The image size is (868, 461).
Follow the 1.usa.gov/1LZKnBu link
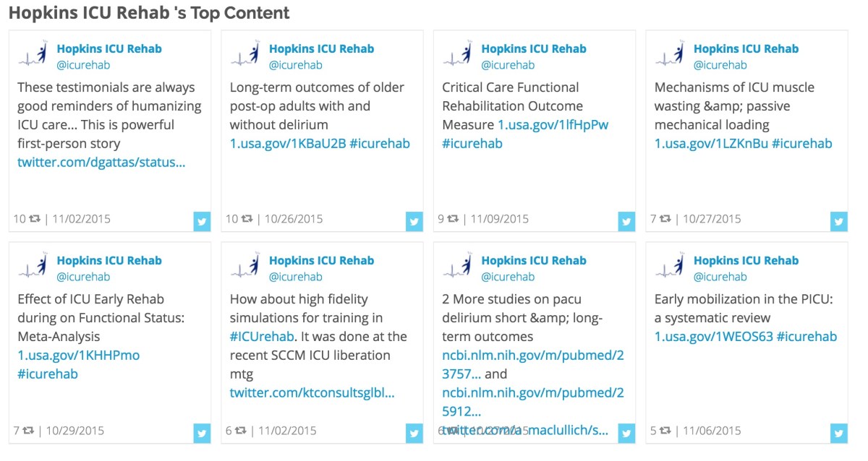click(x=711, y=144)
